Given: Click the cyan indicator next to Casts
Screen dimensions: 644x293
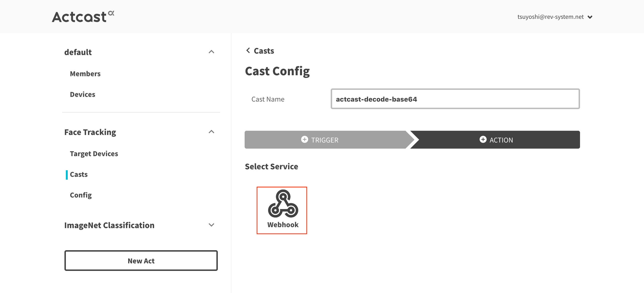Looking at the screenshot, I should [x=67, y=175].
